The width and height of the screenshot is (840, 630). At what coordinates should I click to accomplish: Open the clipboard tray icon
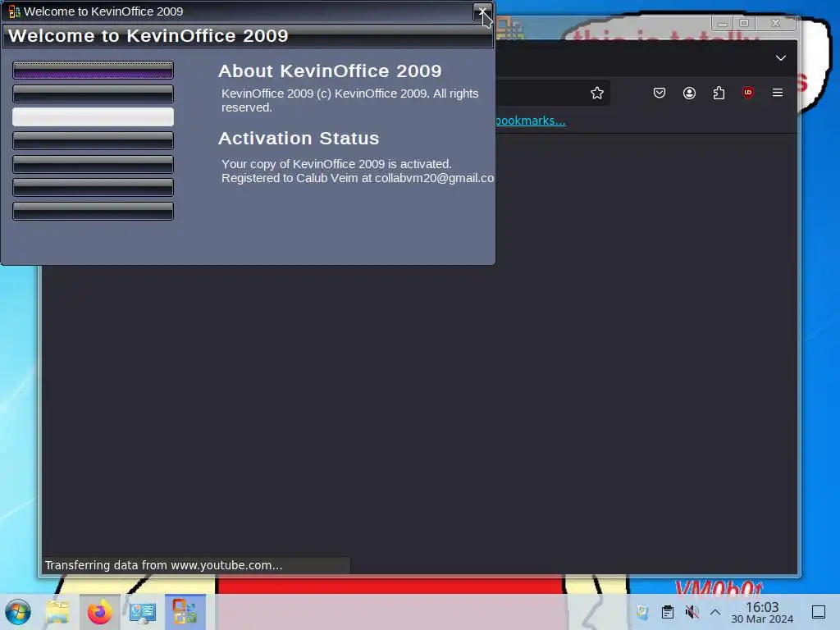tap(668, 612)
